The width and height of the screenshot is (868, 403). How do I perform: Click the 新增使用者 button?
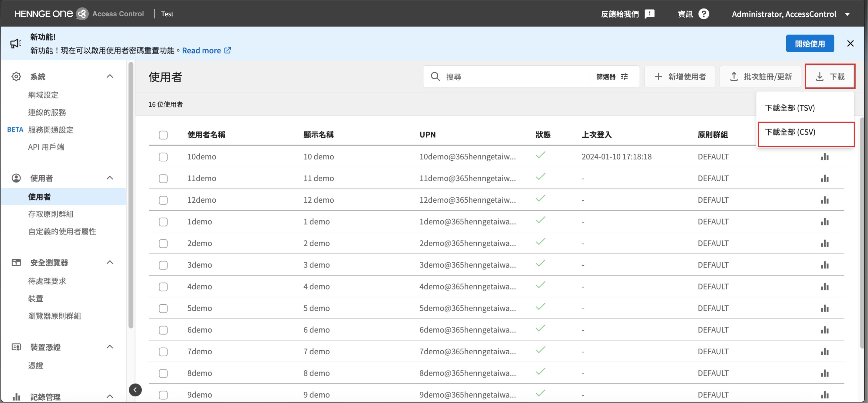pyautogui.click(x=680, y=77)
